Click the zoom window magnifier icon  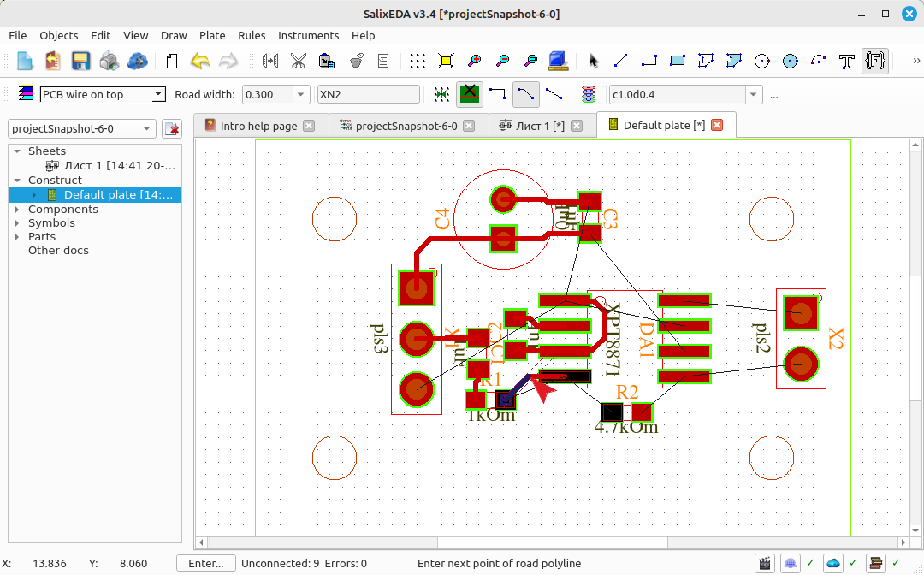[531, 61]
